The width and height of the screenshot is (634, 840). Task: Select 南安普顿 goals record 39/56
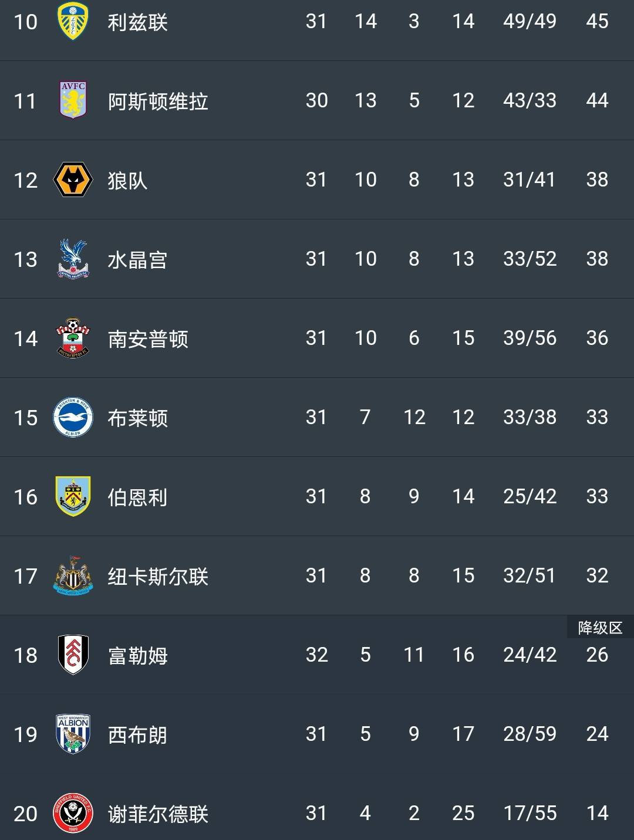point(530,338)
